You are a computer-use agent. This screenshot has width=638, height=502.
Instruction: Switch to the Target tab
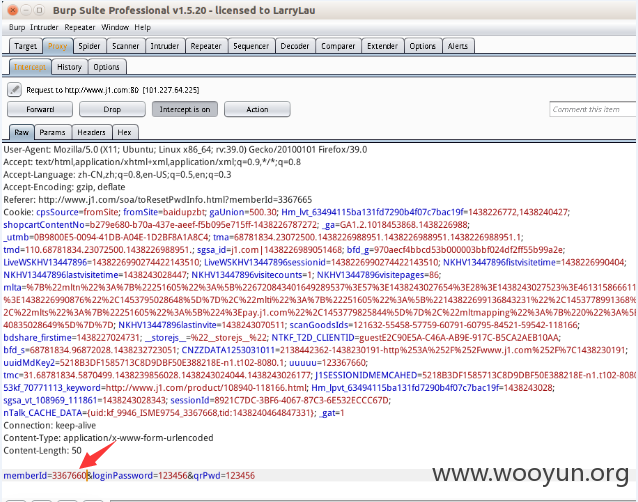[x=26, y=46]
